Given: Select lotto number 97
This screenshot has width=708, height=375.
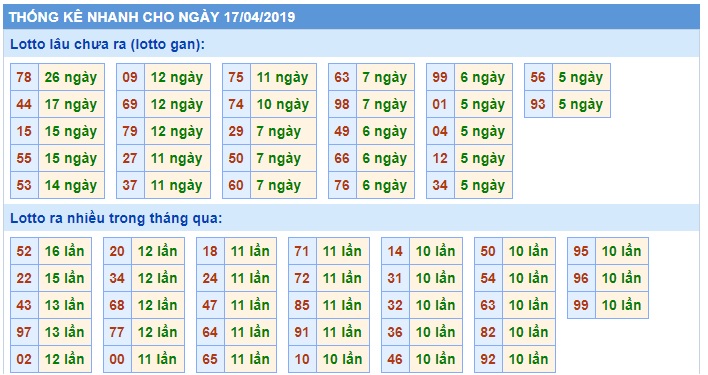Looking at the screenshot, I should point(24,332).
